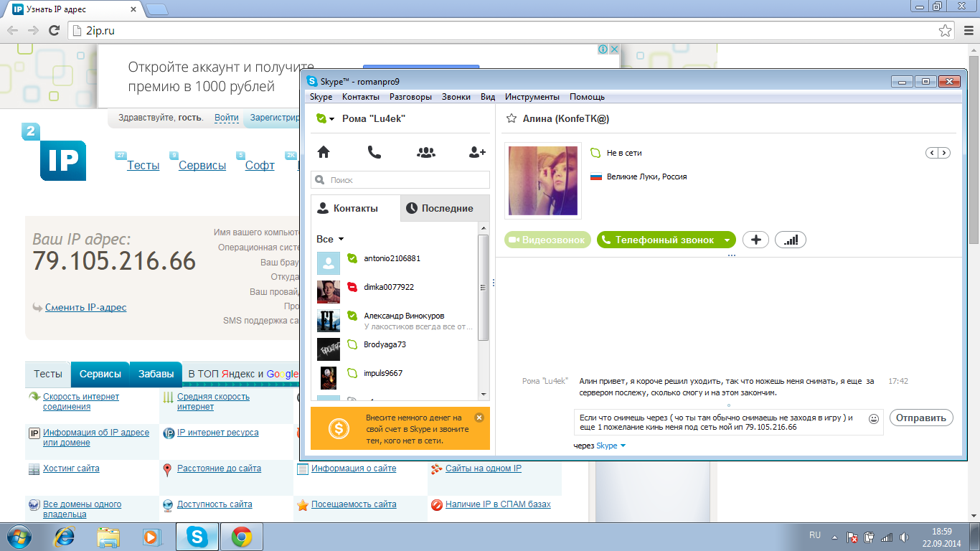The height and width of the screenshot is (551, 980).
Task: Change the 'через Skype' sending method dropdown
Action: (611, 446)
